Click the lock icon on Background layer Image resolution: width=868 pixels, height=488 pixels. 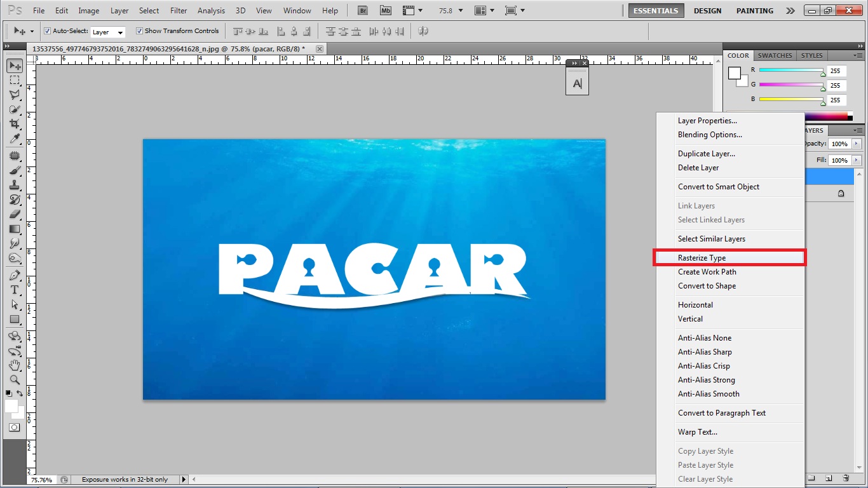[841, 193]
